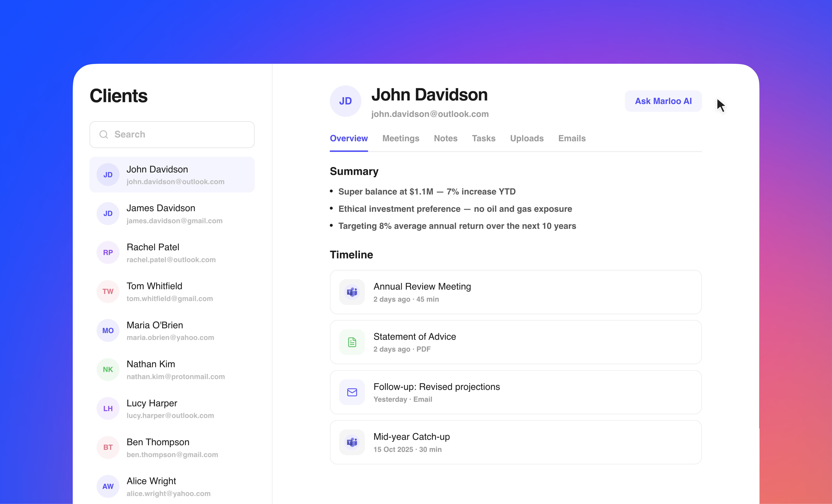Open the Notes tab
Screen dimensions: 832x504
(445, 138)
